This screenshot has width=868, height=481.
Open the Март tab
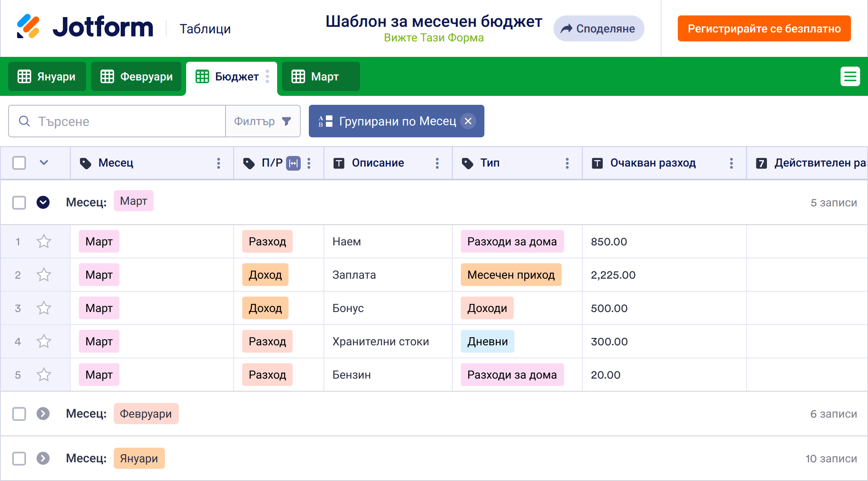(320, 76)
